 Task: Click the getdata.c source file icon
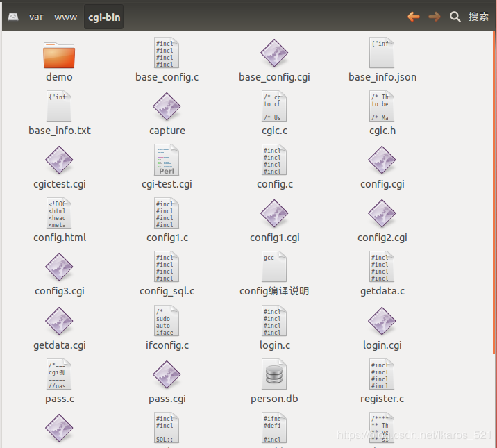tap(382, 267)
